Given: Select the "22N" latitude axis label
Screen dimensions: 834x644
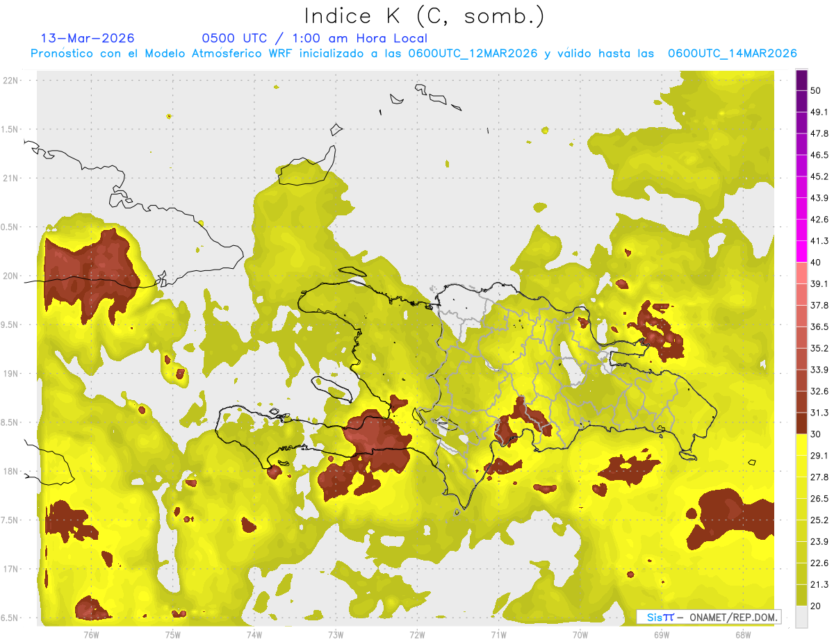Looking at the screenshot, I should [x=10, y=80].
